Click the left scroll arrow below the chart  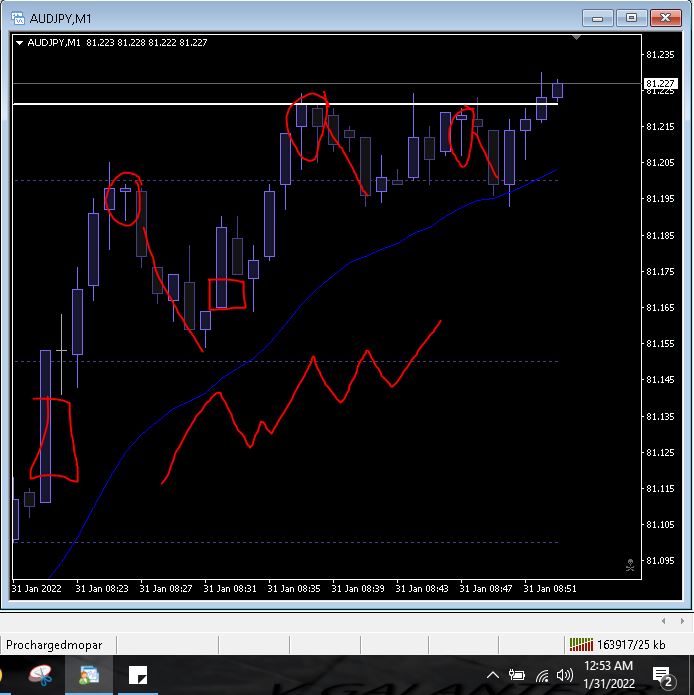point(663,621)
